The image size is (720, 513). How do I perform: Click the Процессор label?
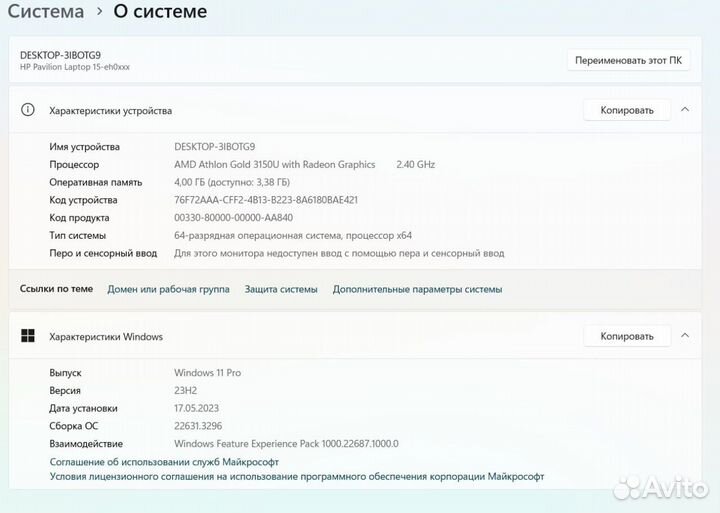[74, 165]
